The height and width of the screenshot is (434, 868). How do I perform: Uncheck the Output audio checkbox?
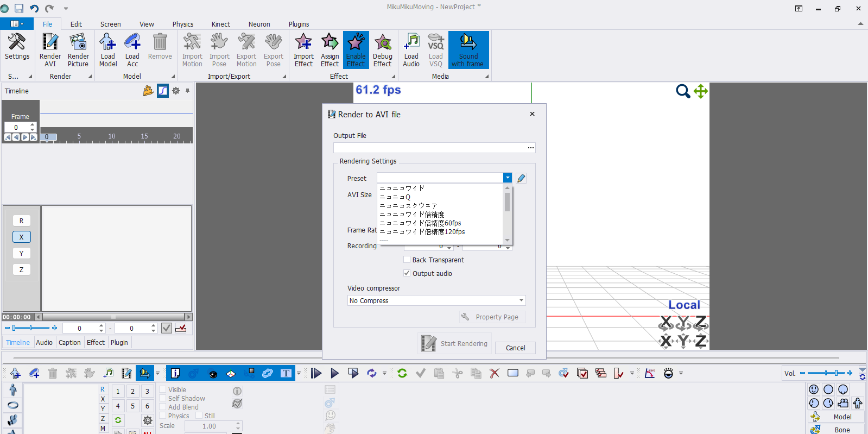point(407,273)
